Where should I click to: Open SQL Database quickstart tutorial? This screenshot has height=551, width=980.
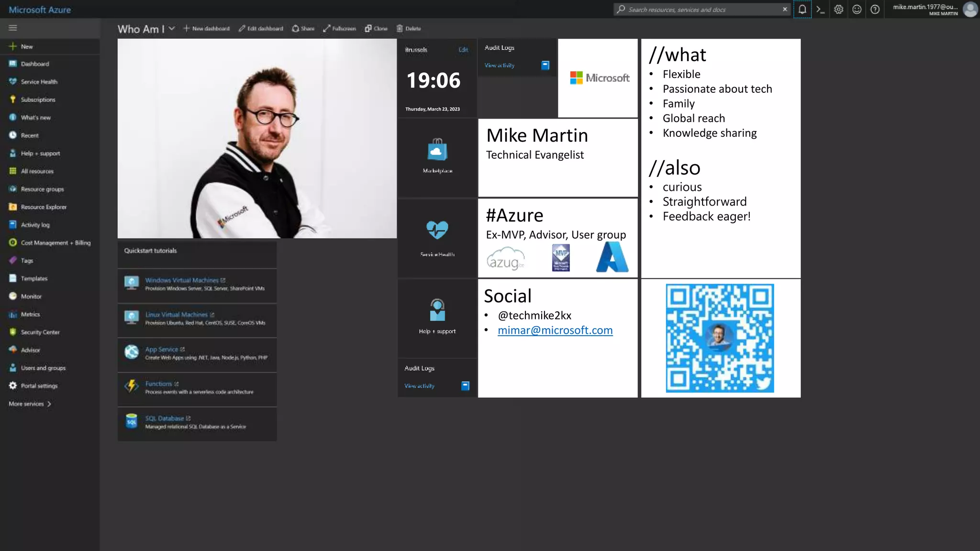(197, 423)
